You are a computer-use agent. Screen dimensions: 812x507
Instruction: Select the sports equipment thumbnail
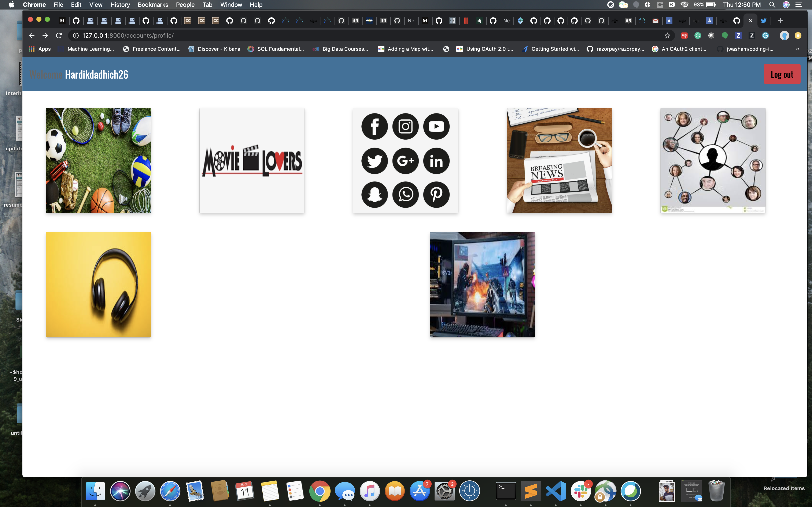pyautogui.click(x=98, y=160)
